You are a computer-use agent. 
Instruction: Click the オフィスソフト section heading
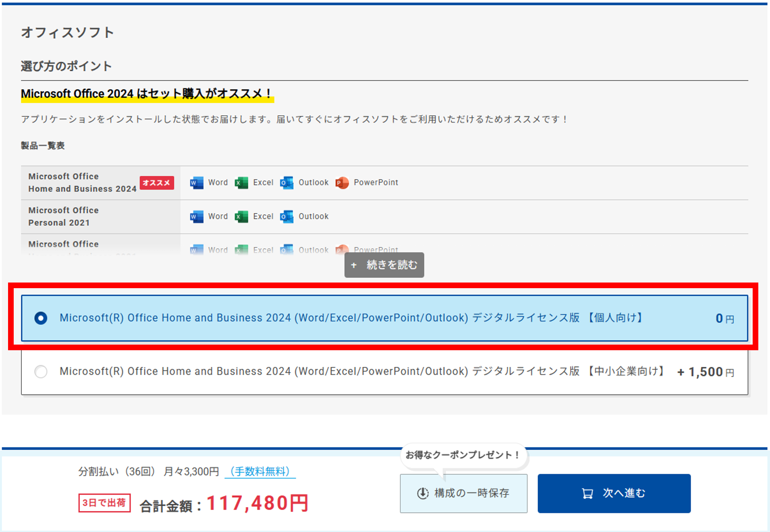[x=67, y=32]
